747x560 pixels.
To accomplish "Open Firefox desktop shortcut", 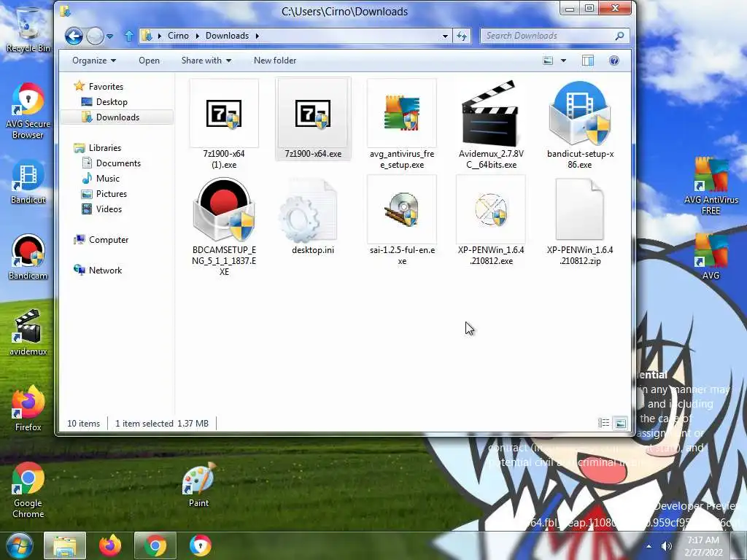I will tap(28, 408).
